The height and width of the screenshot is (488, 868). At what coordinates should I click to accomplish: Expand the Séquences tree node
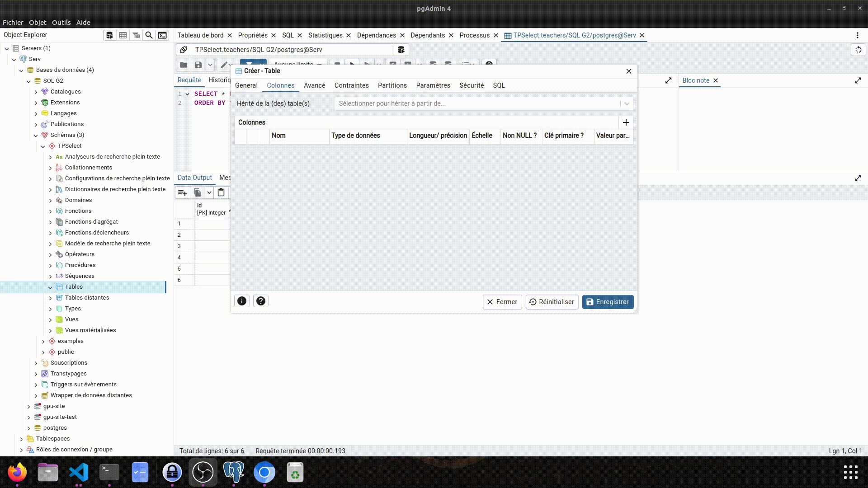point(50,276)
